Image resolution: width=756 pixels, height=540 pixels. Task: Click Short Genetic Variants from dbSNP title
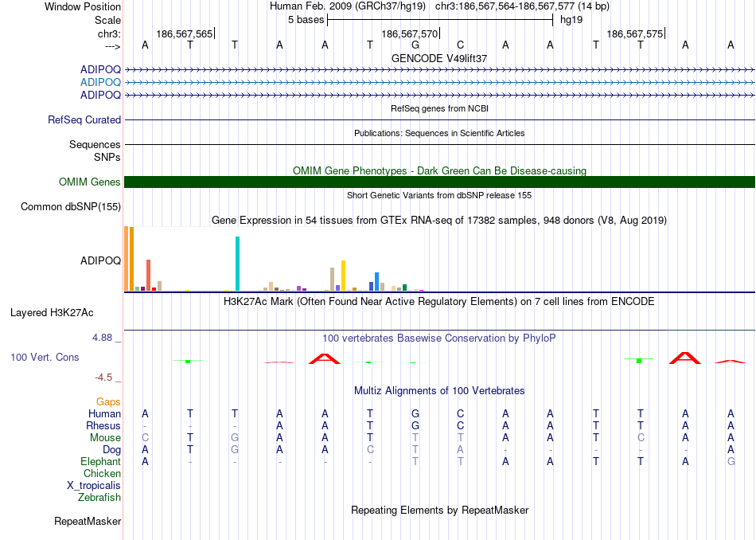439,195
